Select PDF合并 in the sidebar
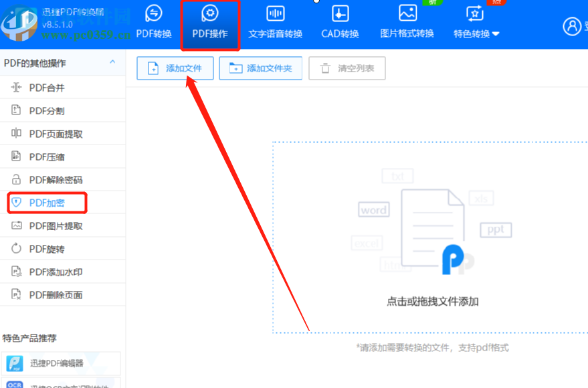 coord(63,88)
